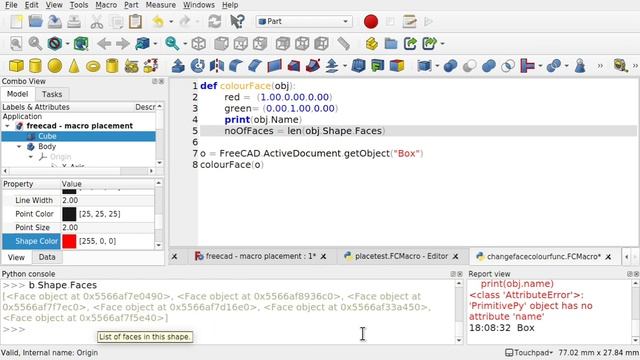Collapse the Origin tree node
This screenshot has height=360, width=640.
point(31,157)
